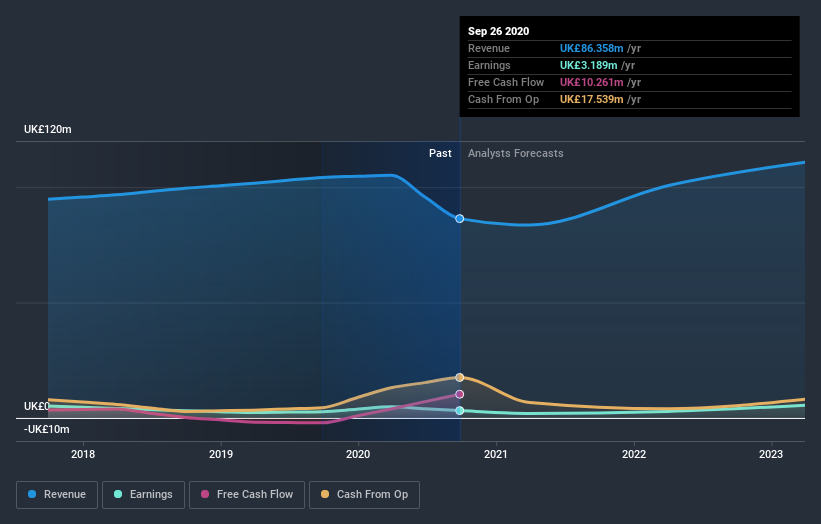The image size is (821, 524).
Task: Toggle the Earnings legend button
Action: tap(143, 495)
